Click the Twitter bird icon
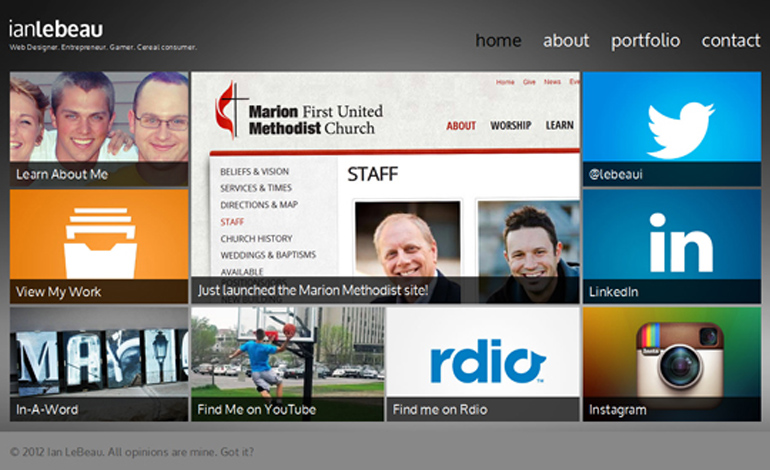 coord(681,130)
